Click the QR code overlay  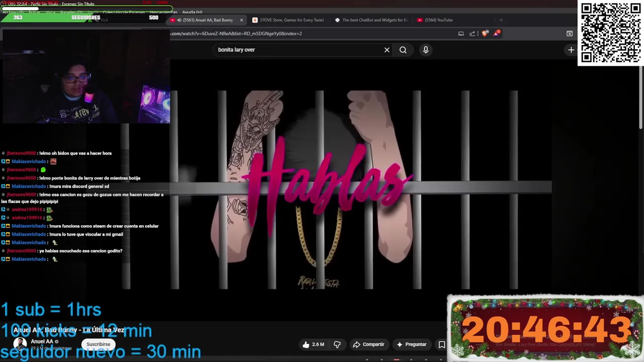click(x=611, y=33)
